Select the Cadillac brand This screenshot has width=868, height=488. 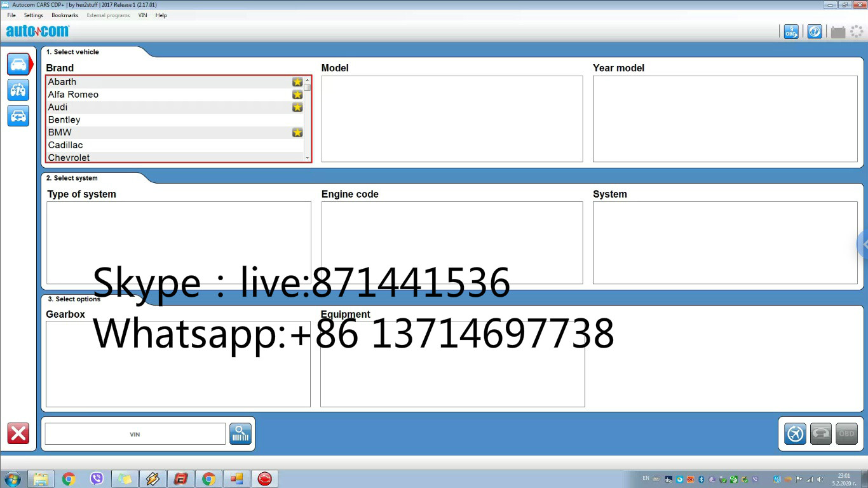pos(175,146)
